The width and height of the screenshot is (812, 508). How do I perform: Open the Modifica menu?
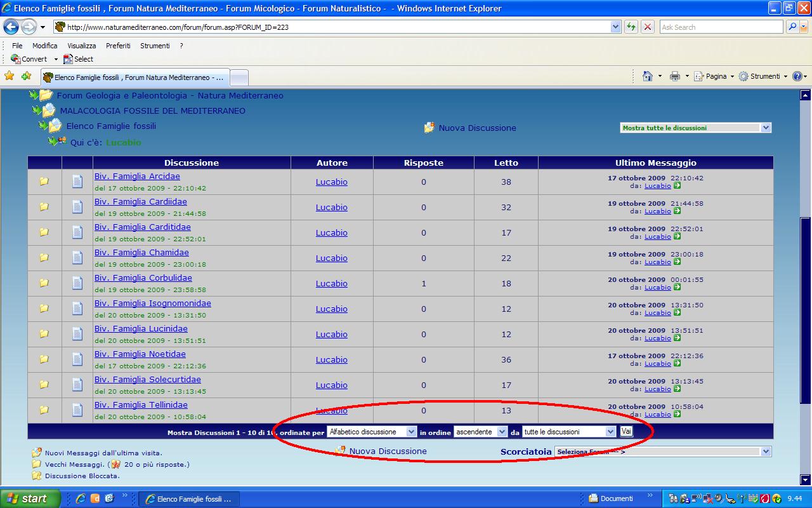pyautogui.click(x=44, y=46)
